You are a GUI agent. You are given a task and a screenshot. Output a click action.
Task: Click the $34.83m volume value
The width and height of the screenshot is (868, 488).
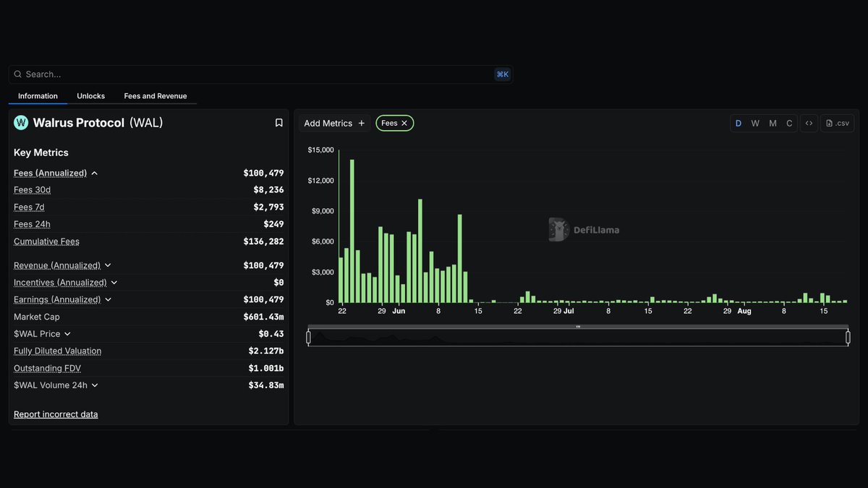point(266,385)
